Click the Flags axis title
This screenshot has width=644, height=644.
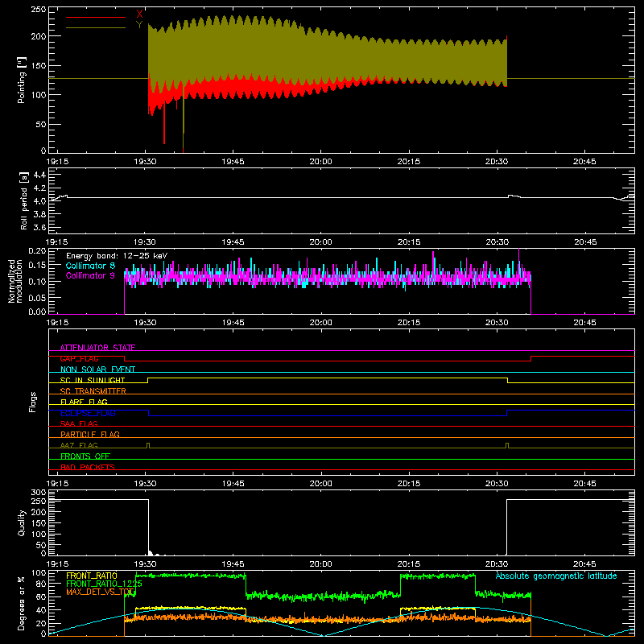point(33,402)
